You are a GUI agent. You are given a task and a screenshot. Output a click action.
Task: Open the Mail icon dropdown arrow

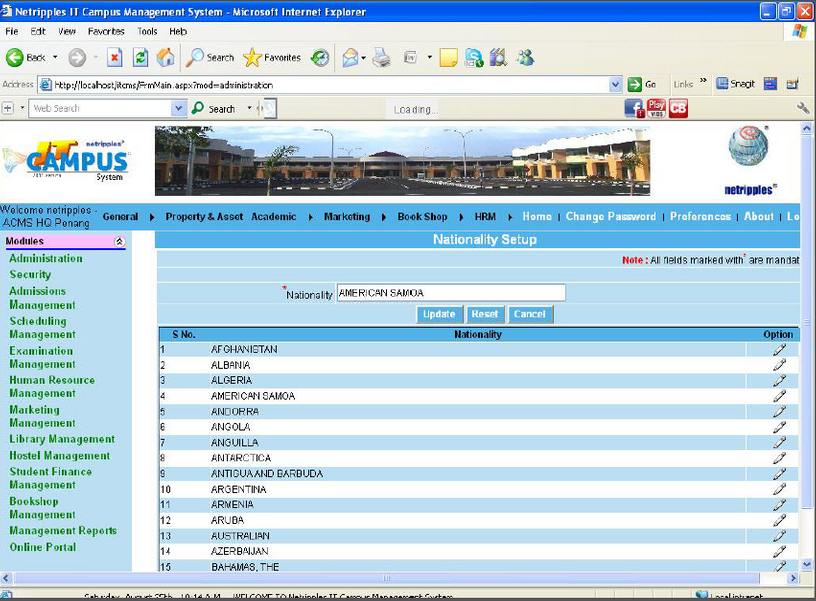click(x=363, y=57)
